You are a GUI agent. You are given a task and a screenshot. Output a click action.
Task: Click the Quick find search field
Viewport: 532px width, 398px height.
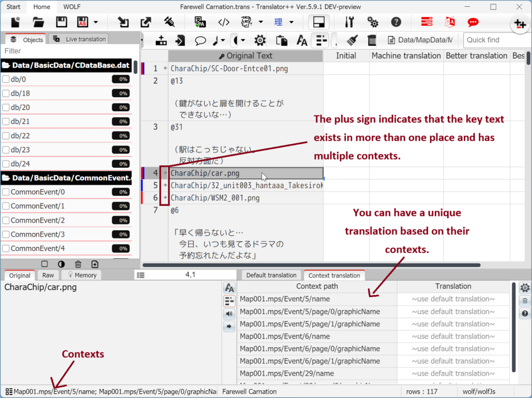click(497, 40)
